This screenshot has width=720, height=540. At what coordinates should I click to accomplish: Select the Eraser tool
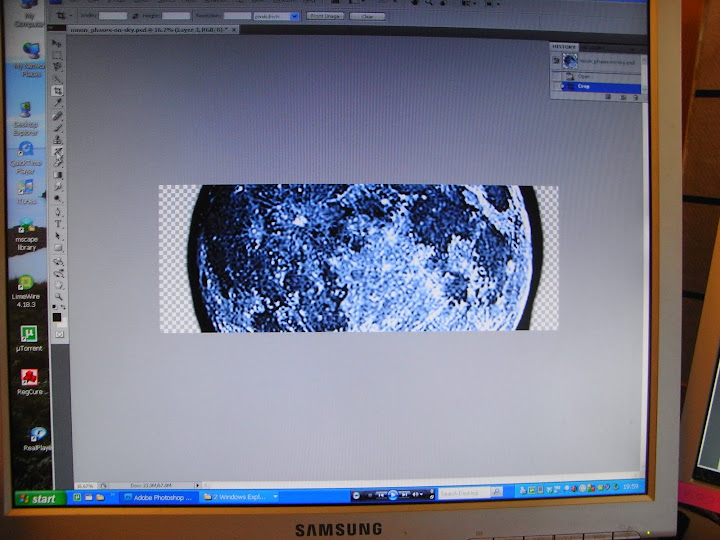[58, 163]
